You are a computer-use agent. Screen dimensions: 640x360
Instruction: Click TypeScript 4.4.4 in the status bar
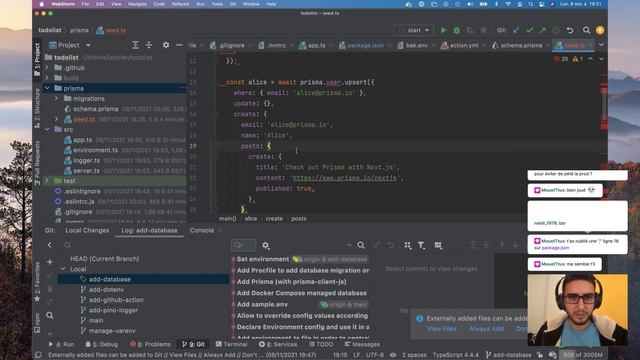pyautogui.click(x=456, y=355)
